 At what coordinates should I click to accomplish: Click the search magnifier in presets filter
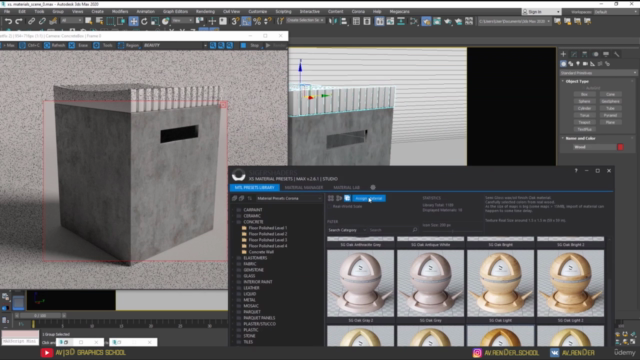click(x=415, y=230)
